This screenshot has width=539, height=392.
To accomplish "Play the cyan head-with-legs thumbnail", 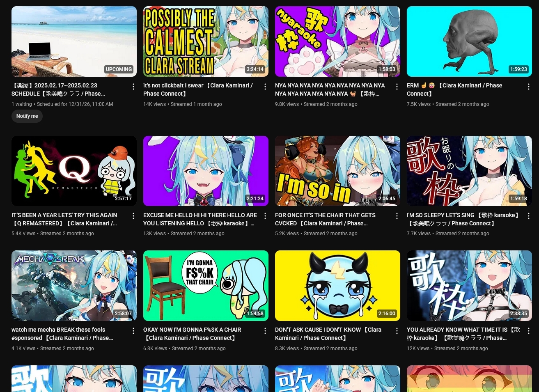I will (469, 41).
